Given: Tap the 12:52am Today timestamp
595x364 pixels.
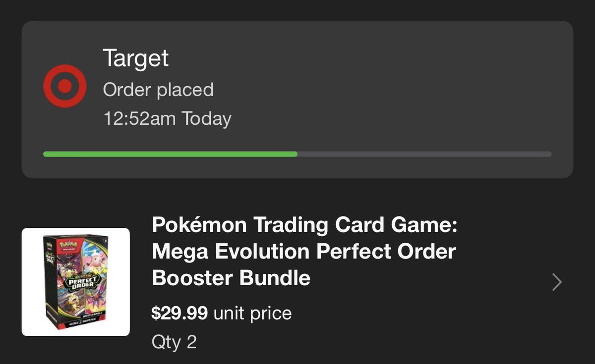Looking at the screenshot, I should [167, 119].
